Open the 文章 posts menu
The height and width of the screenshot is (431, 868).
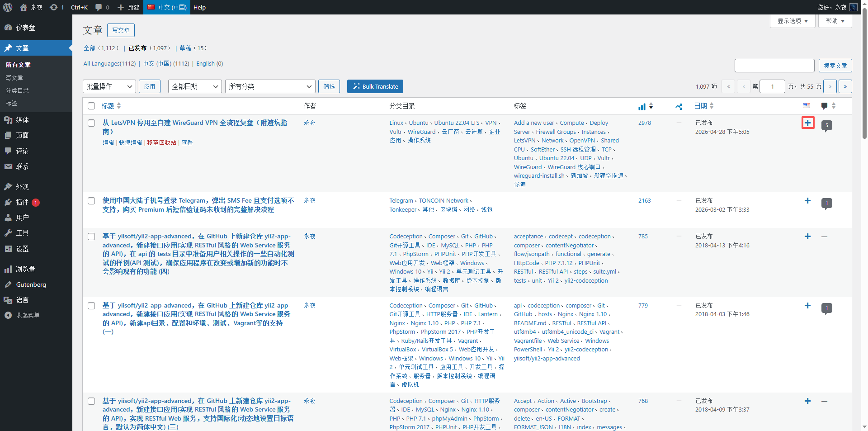point(36,48)
